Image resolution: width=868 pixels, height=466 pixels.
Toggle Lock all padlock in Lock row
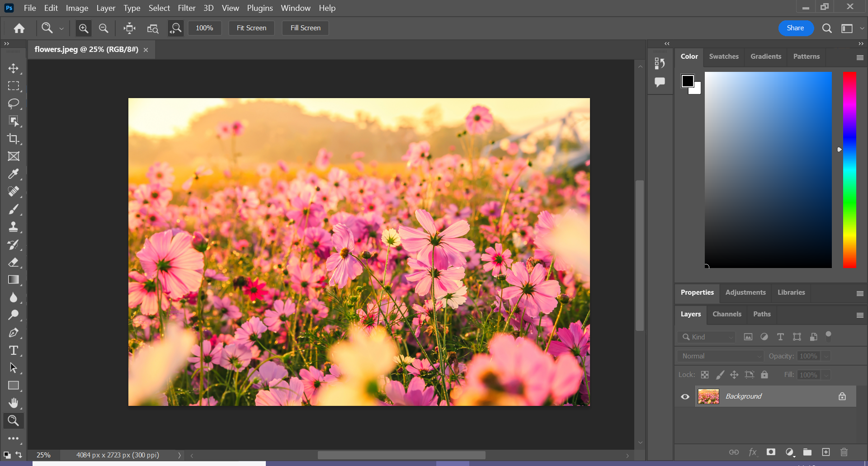click(x=764, y=375)
